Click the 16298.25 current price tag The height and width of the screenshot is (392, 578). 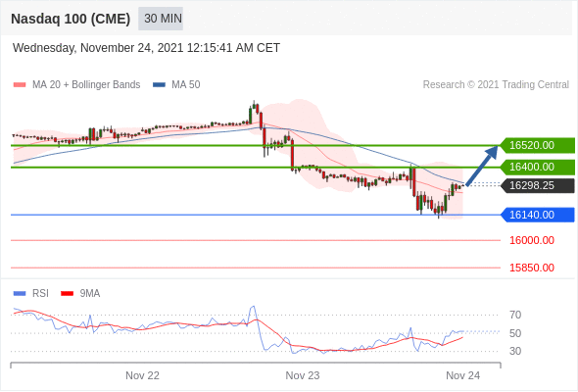point(538,185)
